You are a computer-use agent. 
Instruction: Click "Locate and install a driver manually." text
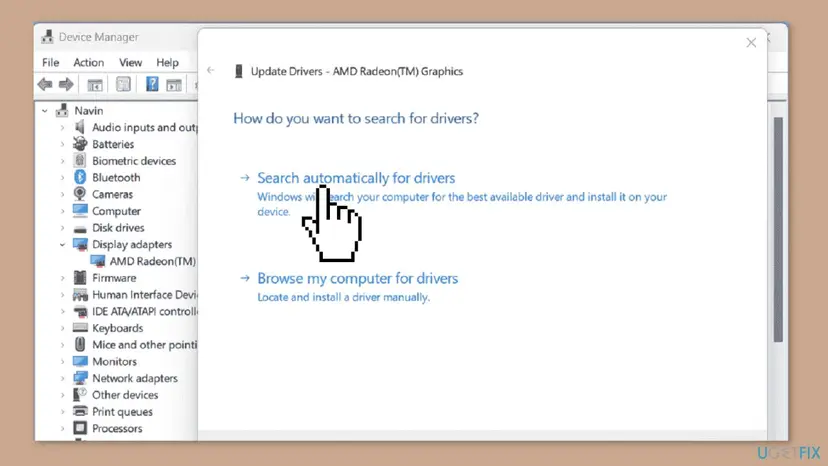344,297
